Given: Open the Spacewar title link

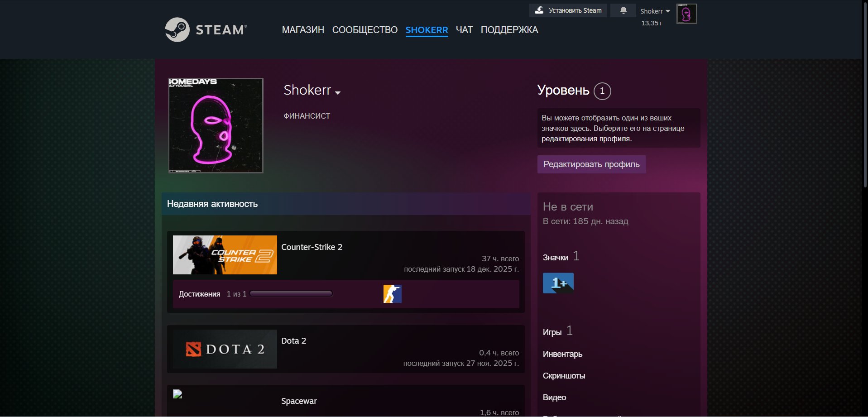Looking at the screenshot, I should (x=299, y=401).
